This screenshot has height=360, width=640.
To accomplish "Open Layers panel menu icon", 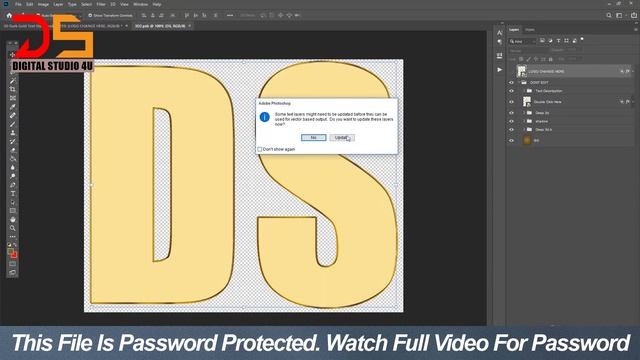I will 636,30.
